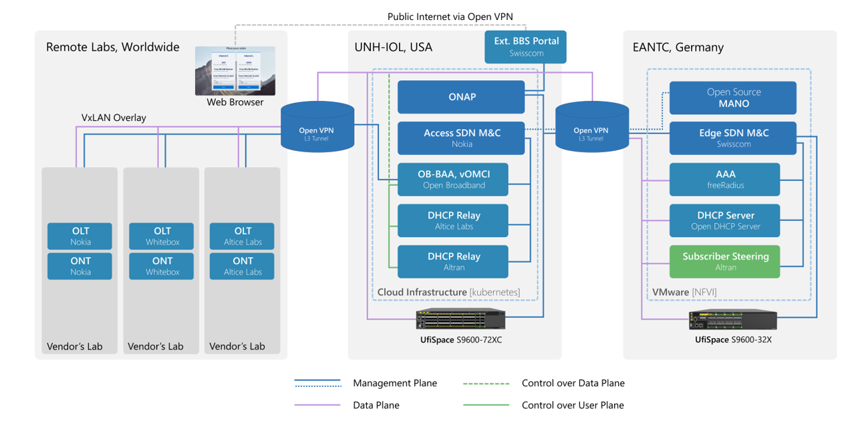Image resolution: width=868 pixels, height=431 pixels.
Task: Click the 'Control over Data Plane' legend text
Action: pos(573,384)
